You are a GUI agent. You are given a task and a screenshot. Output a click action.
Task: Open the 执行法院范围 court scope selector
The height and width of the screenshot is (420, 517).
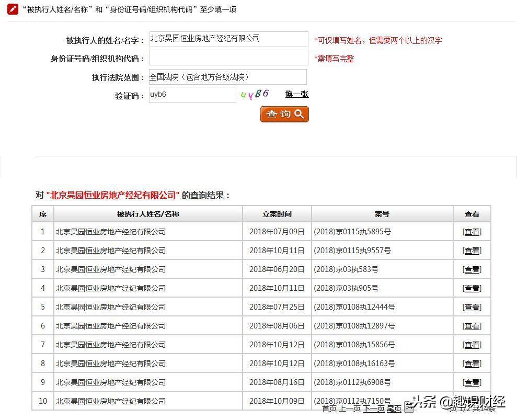point(228,76)
